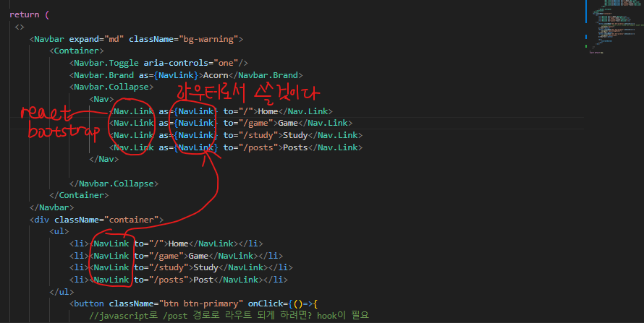Click the closing </Navbar.Collapse> tag
This screenshot has width=644, height=323.
tap(114, 184)
